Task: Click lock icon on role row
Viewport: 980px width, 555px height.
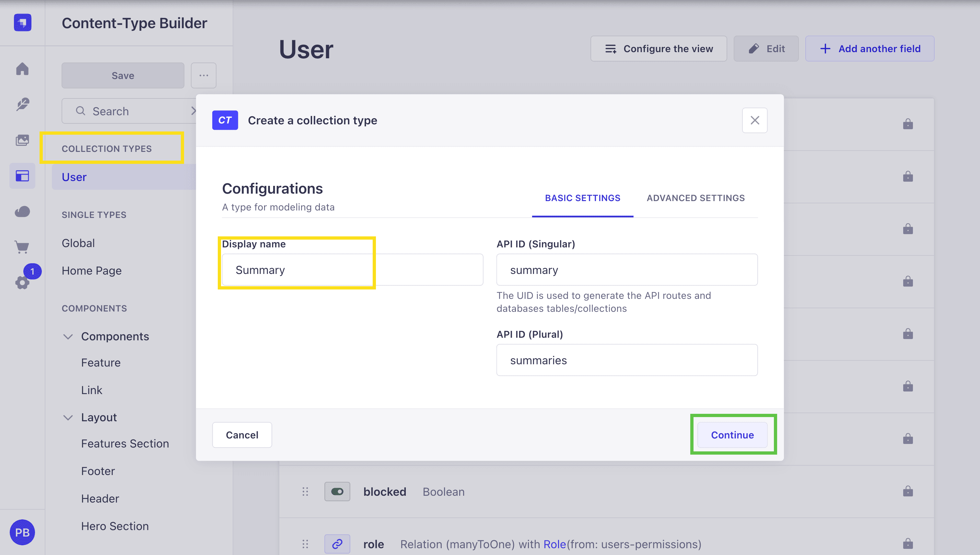Action: (x=908, y=543)
